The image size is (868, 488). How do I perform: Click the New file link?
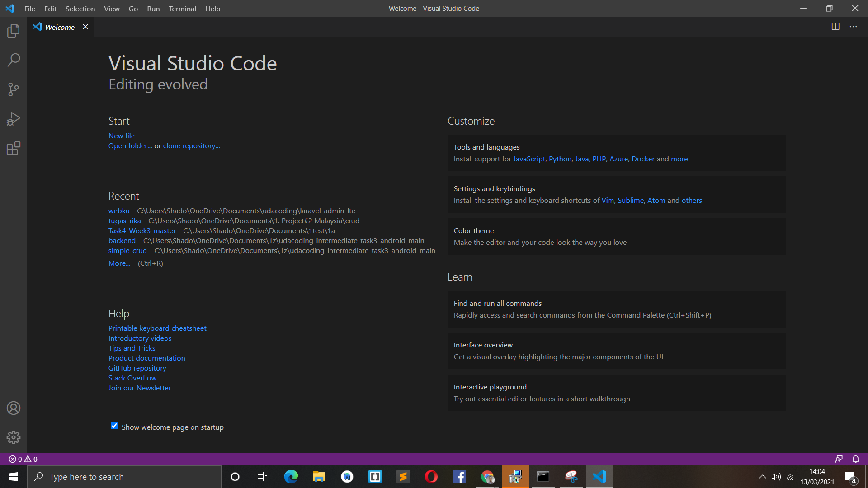click(x=121, y=136)
